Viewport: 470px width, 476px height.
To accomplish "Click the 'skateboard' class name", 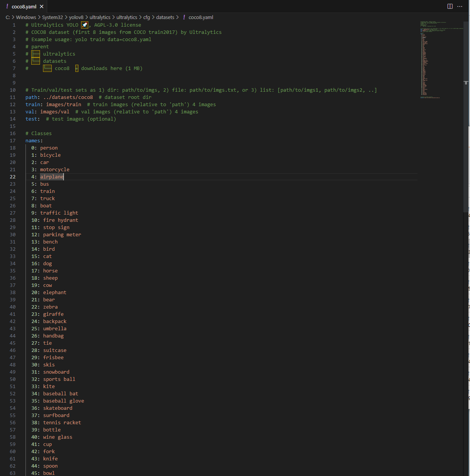I will [x=58, y=408].
